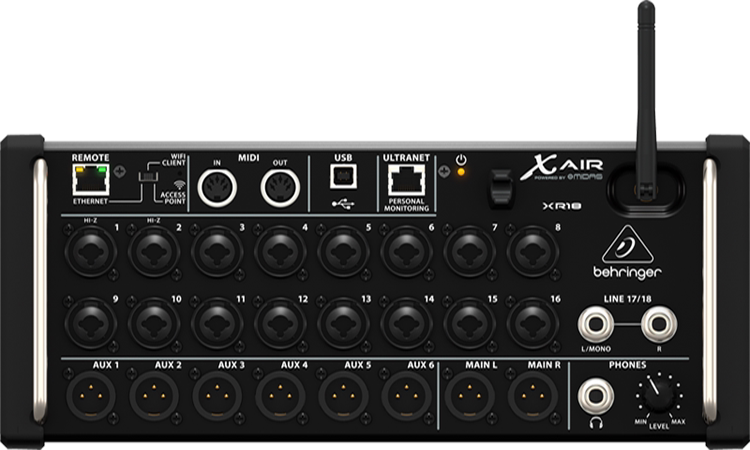The height and width of the screenshot is (450, 750).
Task: Click the LINE 17/18 L/MONO jack
Action: pyautogui.click(x=596, y=324)
